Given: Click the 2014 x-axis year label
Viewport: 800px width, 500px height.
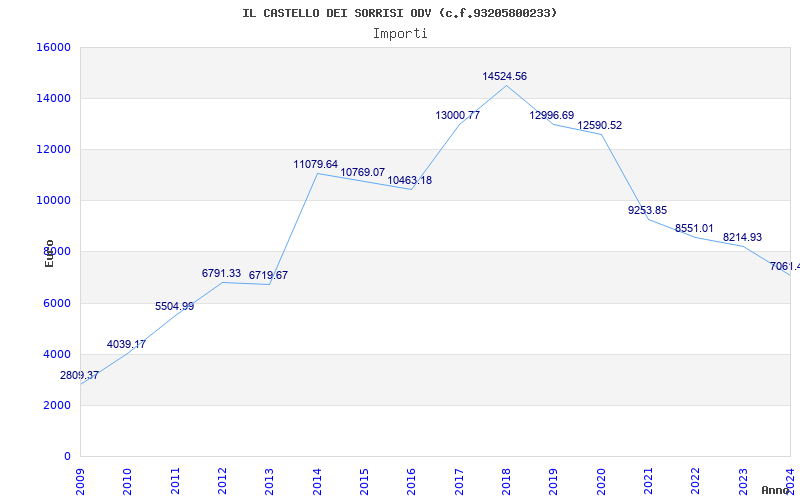Looking at the screenshot, I should click(317, 481).
